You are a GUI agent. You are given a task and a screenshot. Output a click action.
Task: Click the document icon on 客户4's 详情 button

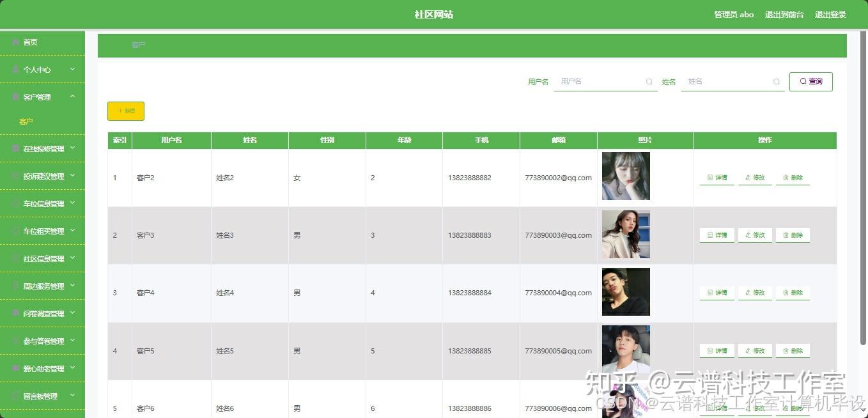708,293
